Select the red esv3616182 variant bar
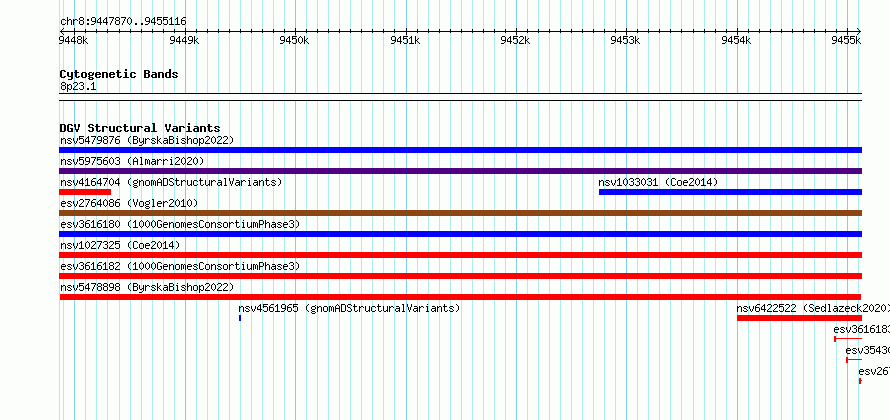This screenshot has width=890, height=420. pyautogui.click(x=460, y=276)
